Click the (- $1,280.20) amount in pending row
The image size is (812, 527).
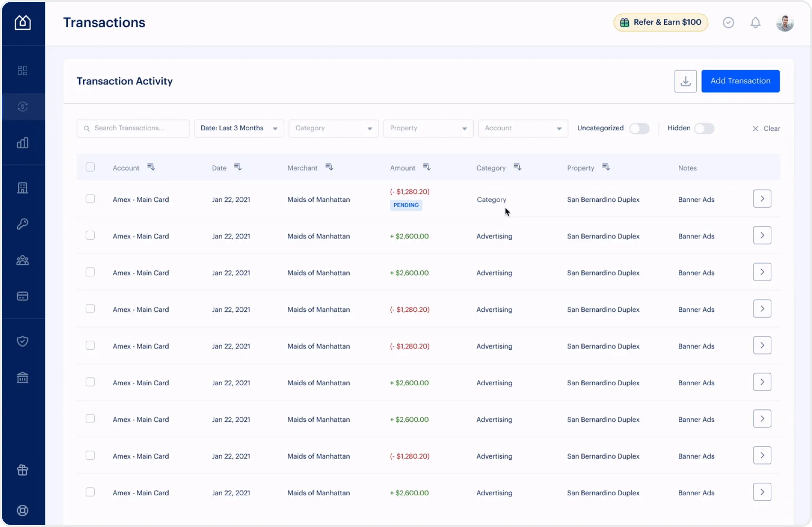[410, 191]
